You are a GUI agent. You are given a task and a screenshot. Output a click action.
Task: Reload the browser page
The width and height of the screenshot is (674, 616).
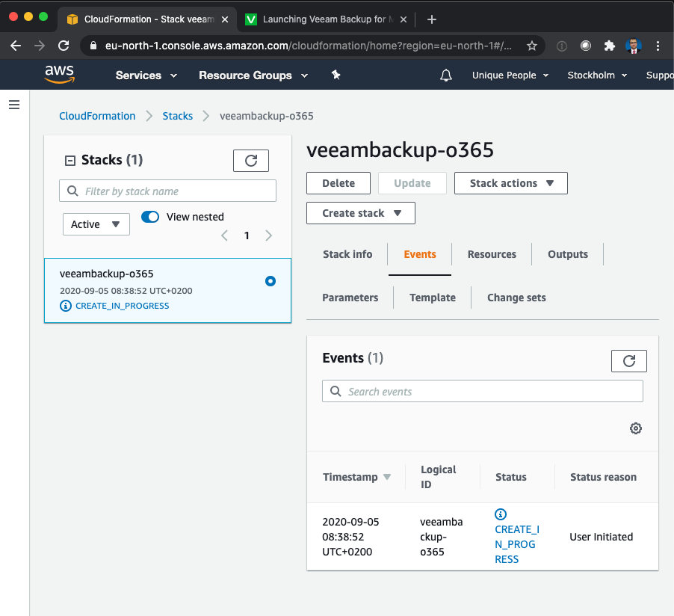[64, 46]
